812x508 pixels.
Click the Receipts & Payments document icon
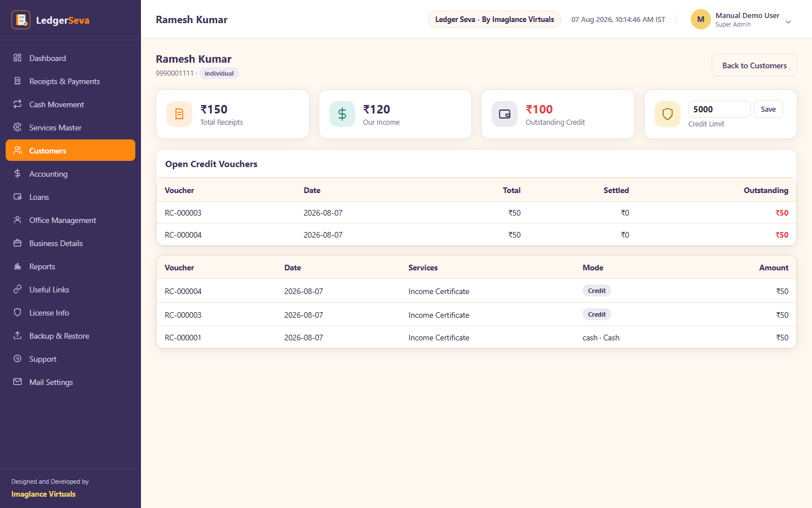(x=17, y=81)
